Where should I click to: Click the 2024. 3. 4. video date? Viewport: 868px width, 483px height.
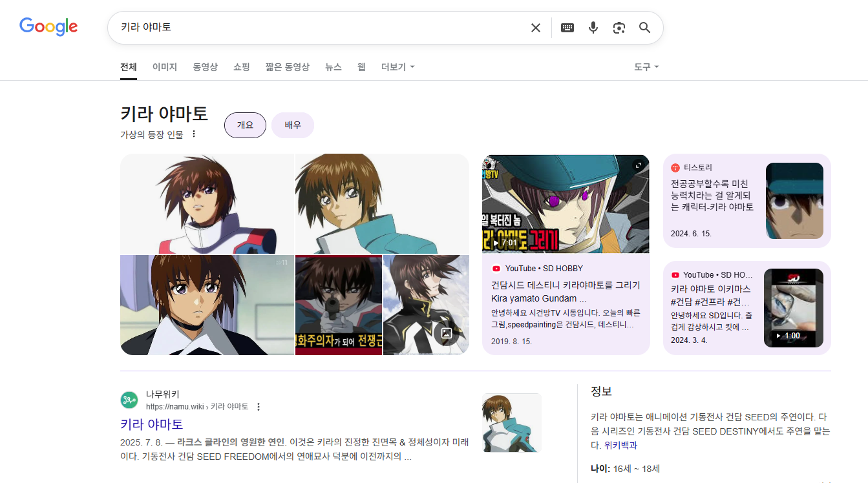point(689,340)
